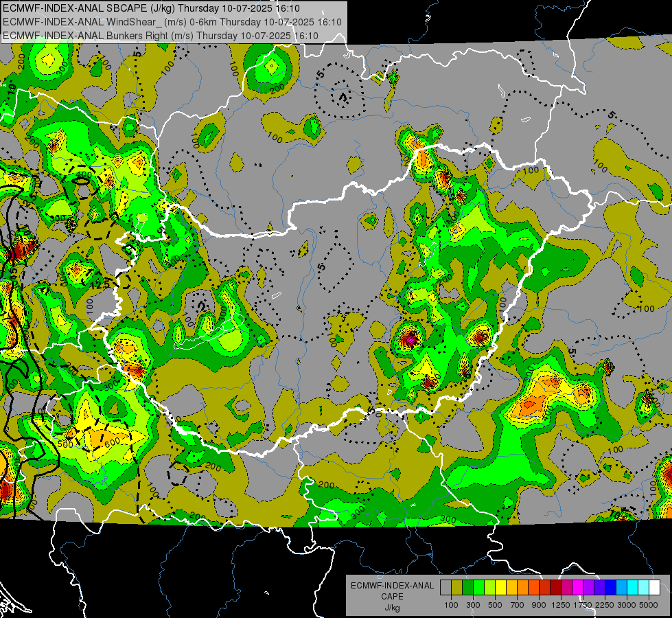Click the pure yellow legend swatch
This screenshot has height=618, width=672.
[501, 587]
